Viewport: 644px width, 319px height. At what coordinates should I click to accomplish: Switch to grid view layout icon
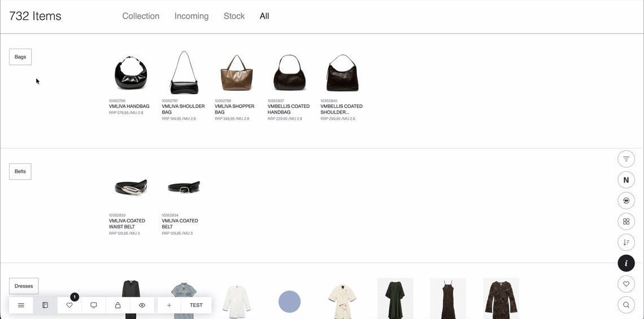tap(626, 221)
